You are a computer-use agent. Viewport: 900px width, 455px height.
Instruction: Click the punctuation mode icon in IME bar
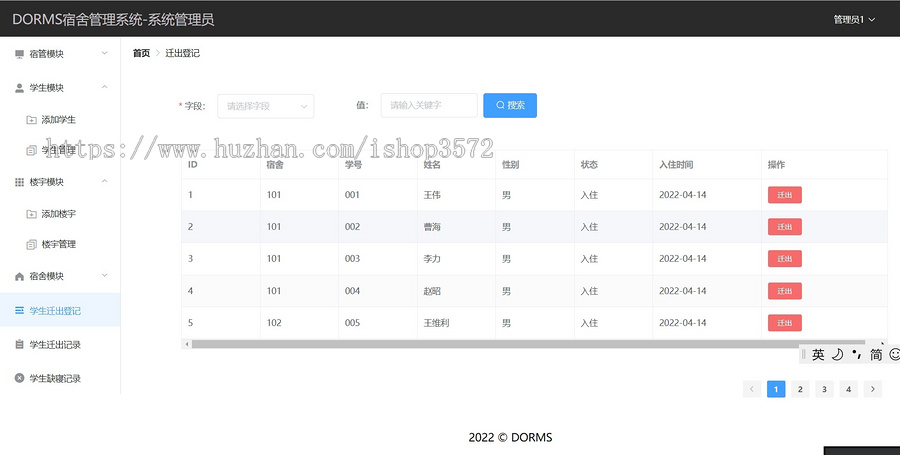tap(856, 354)
